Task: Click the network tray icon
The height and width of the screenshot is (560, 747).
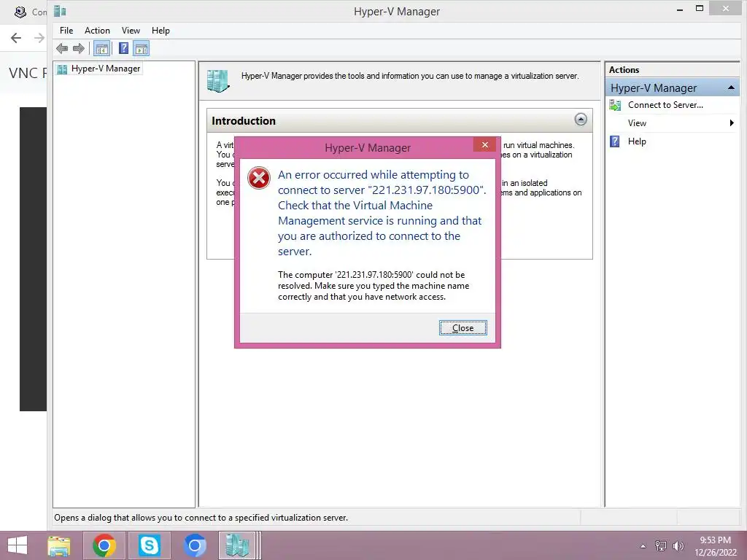Action: 661,546
